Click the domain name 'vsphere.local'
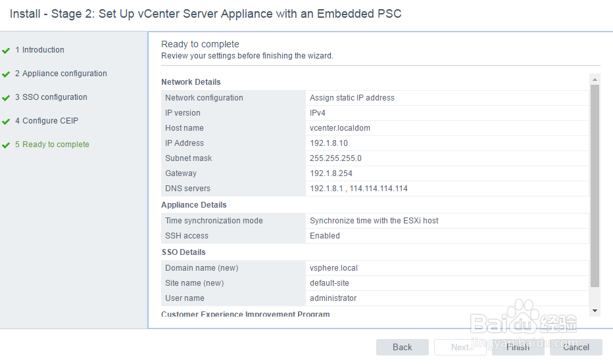613x364 pixels. pos(333,268)
